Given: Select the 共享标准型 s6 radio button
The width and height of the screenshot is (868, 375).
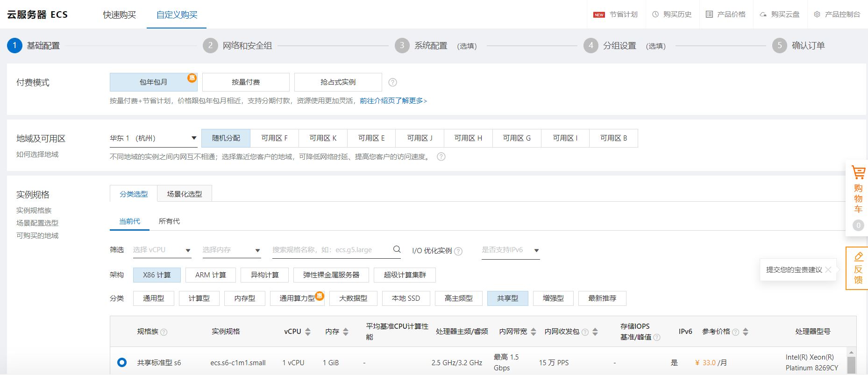Looking at the screenshot, I should (x=122, y=362).
